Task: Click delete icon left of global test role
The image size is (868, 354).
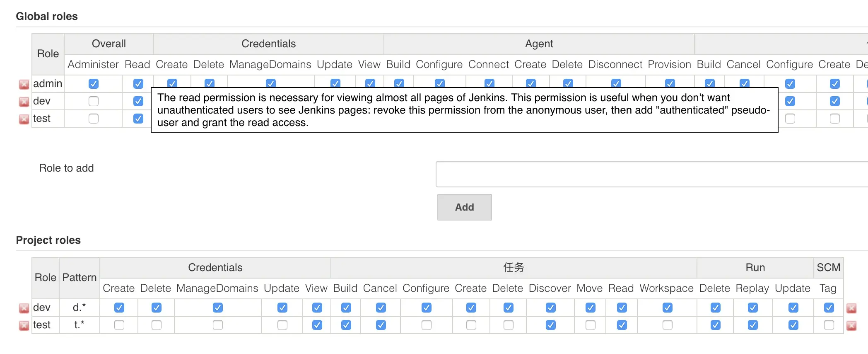Action: pyautogui.click(x=24, y=119)
